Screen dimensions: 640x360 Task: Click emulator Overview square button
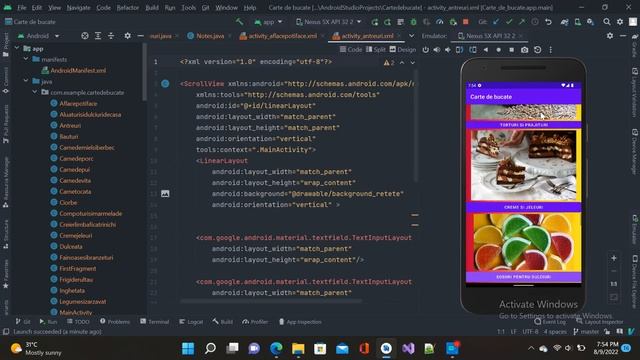(x=511, y=50)
